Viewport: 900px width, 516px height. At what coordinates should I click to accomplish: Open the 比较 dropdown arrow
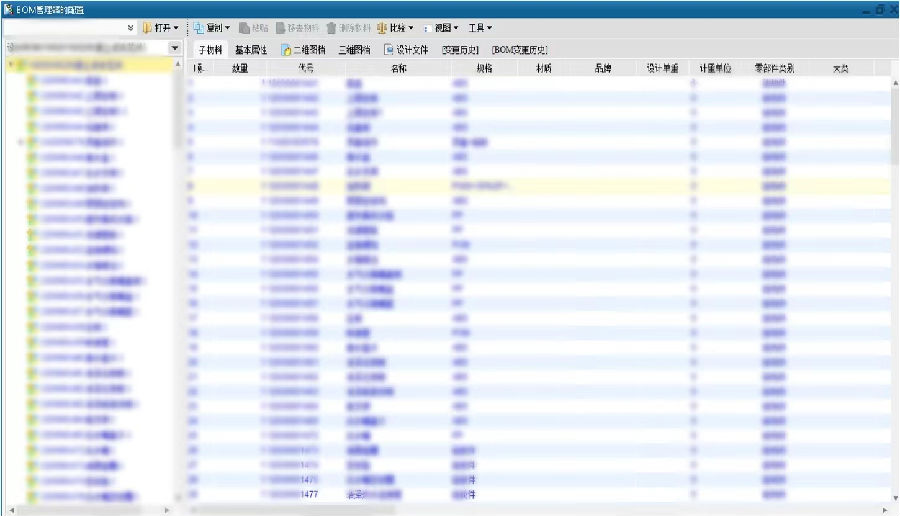pos(411,28)
